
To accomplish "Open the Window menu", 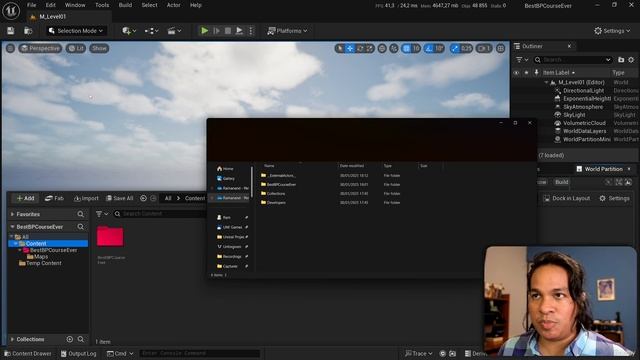I will (x=75, y=5).
